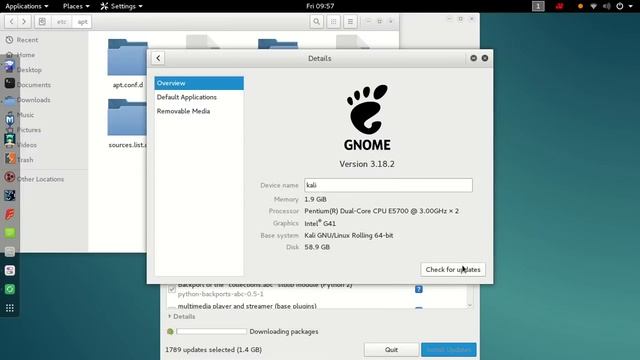The image size is (640, 360).
Task: Expand Details in updater window
Action: pos(182,316)
